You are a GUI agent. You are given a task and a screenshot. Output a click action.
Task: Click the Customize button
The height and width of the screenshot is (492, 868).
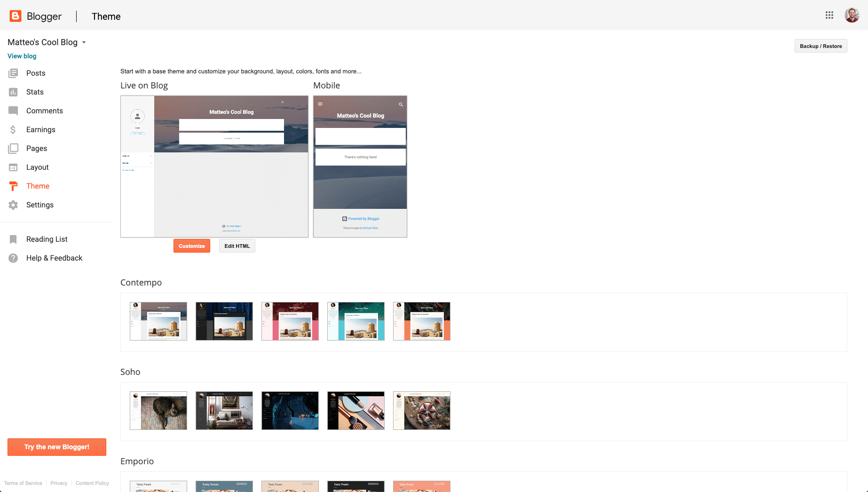coord(191,246)
